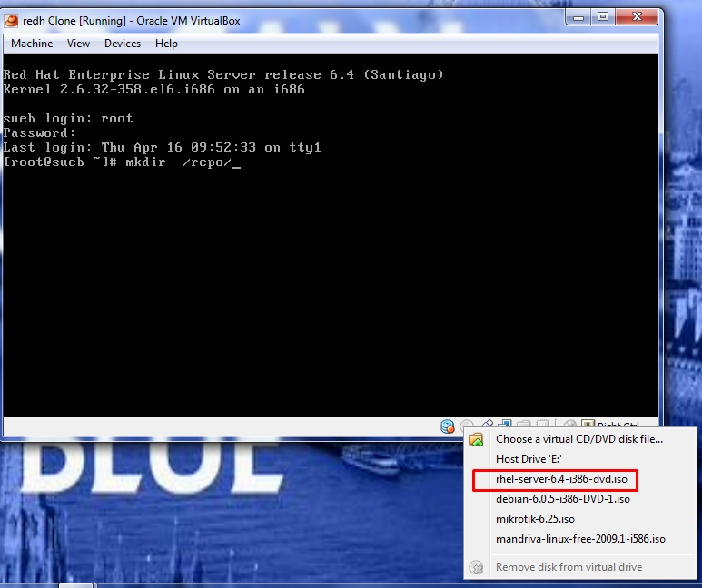Pick mandriva-linux-free-2009.1-i586.iso image

(x=580, y=539)
